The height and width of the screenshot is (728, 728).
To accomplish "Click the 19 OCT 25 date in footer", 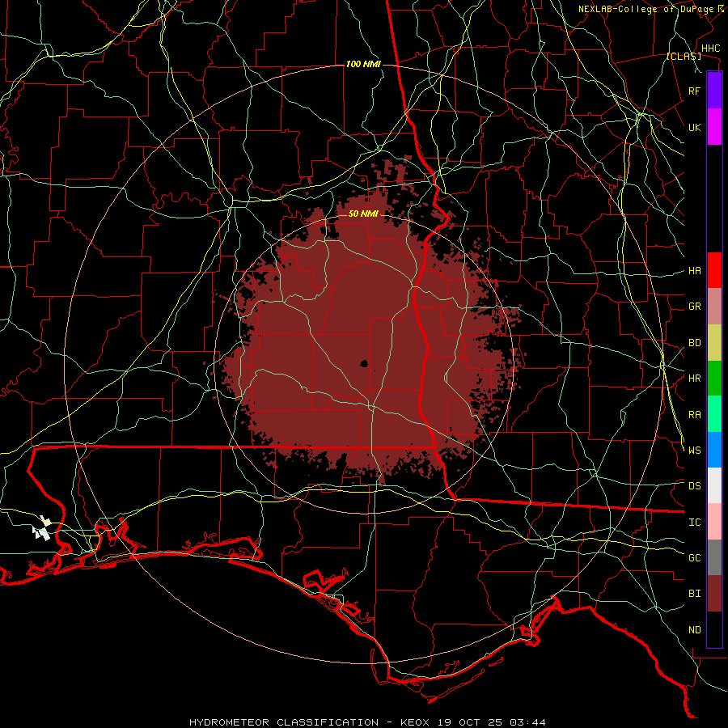I will tap(469, 722).
